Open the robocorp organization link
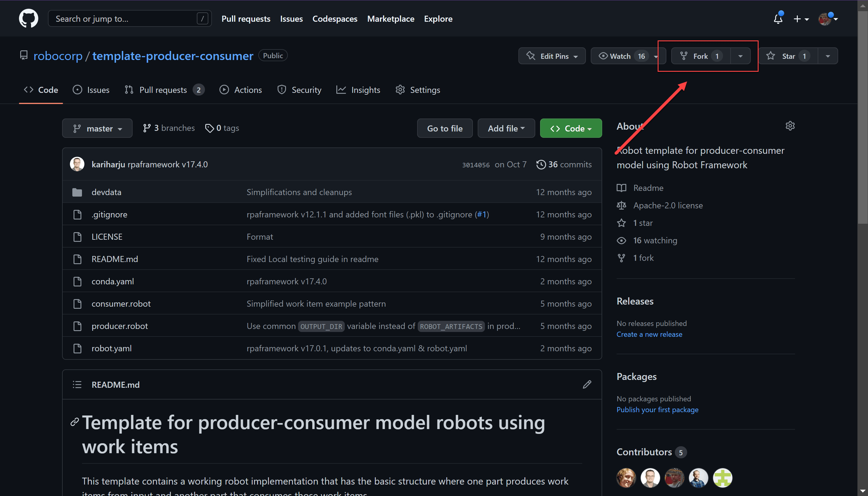 58,55
